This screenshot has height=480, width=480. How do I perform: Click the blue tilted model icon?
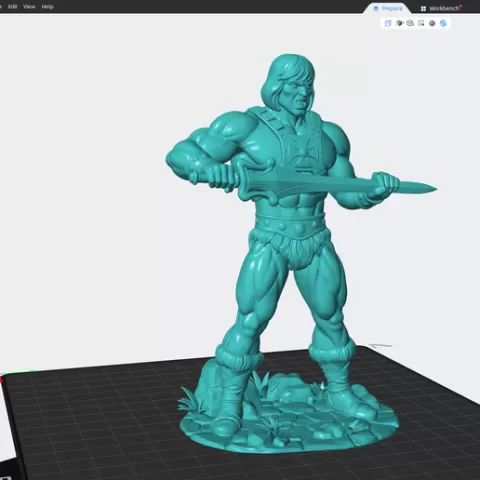(443, 23)
